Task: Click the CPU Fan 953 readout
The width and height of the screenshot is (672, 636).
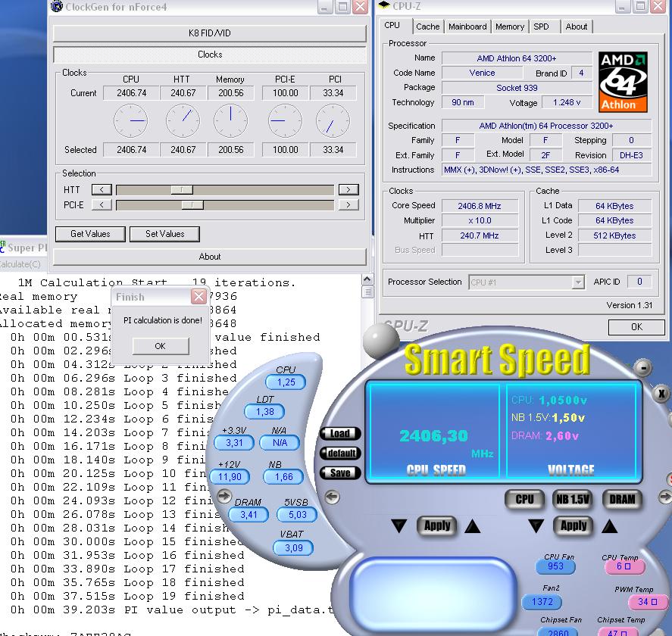Action: (x=555, y=566)
